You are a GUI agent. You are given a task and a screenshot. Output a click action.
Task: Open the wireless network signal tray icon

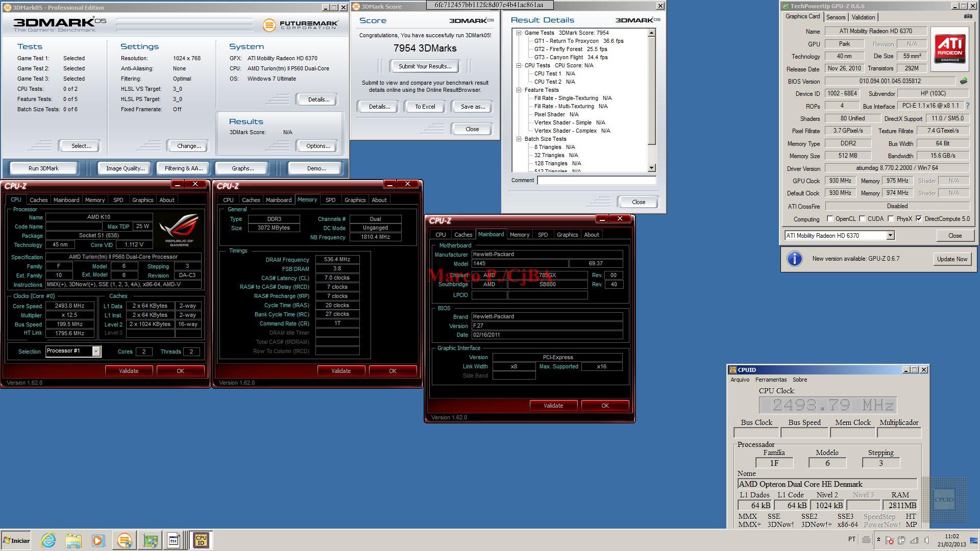tap(914, 540)
